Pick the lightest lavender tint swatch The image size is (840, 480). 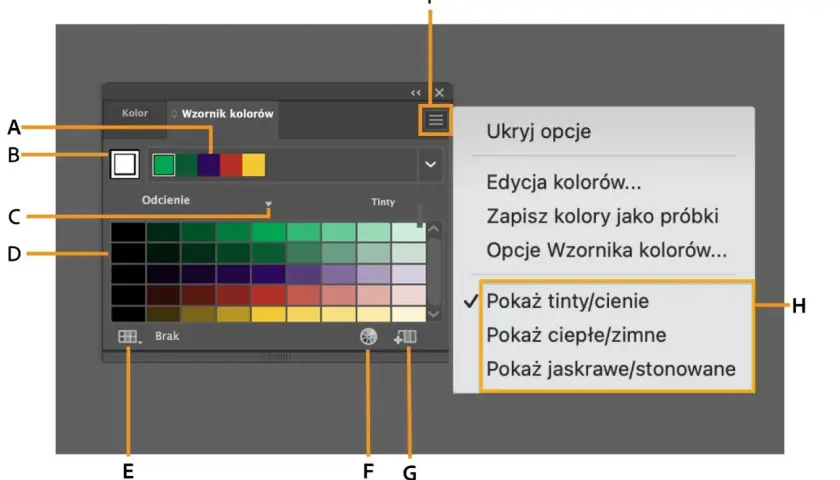tap(409, 274)
